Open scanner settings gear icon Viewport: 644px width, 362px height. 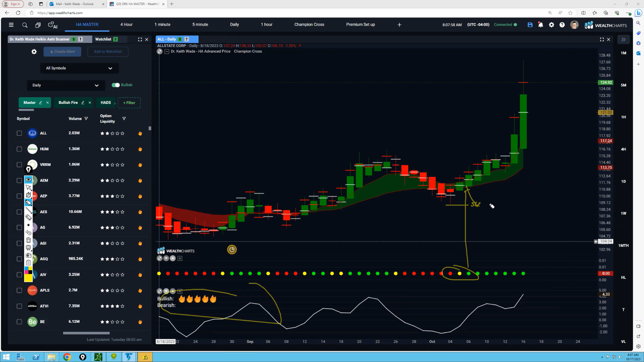coord(34,52)
